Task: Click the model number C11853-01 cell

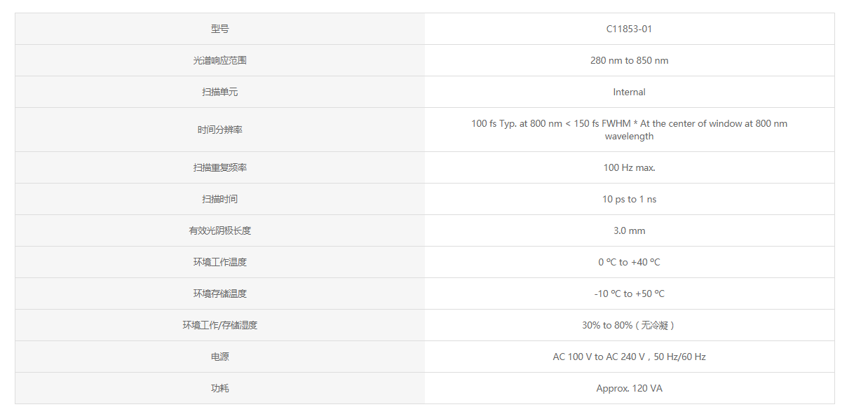Action: click(629, 29)
